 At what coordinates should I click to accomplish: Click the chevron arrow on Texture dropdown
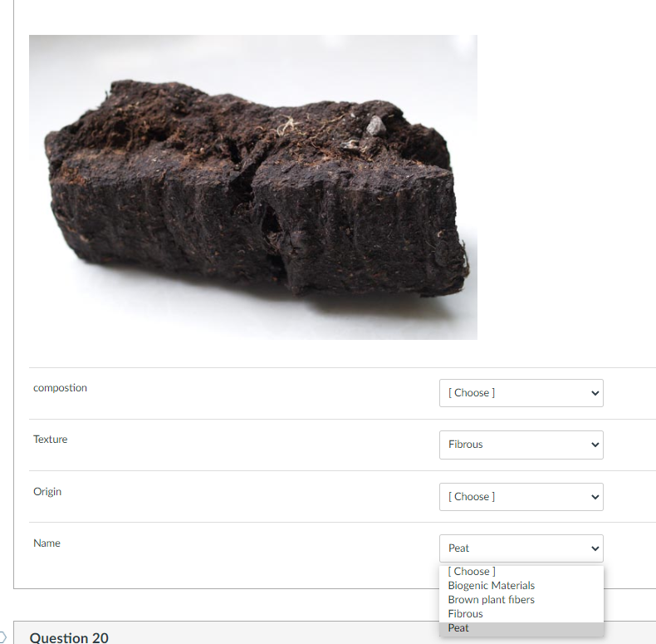[x=595, y=445]
